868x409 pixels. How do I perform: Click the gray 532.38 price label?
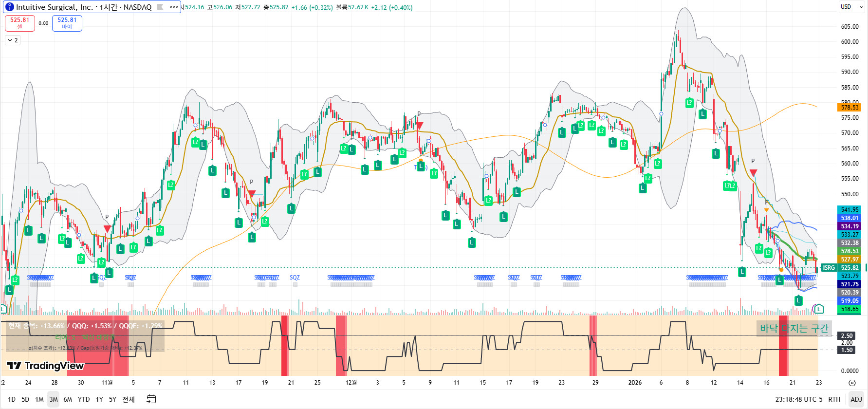850,243
